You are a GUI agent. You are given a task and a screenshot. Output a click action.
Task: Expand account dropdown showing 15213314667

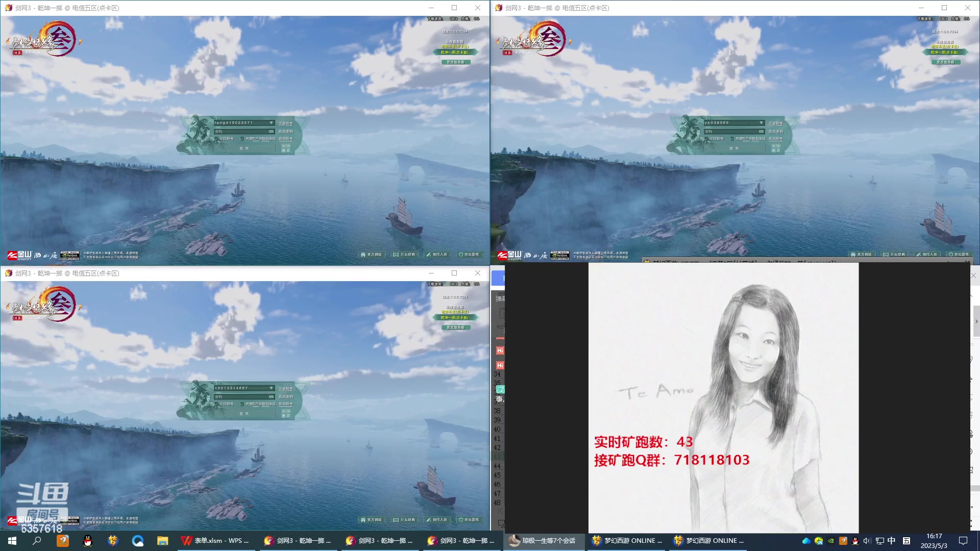pos(271,388)
